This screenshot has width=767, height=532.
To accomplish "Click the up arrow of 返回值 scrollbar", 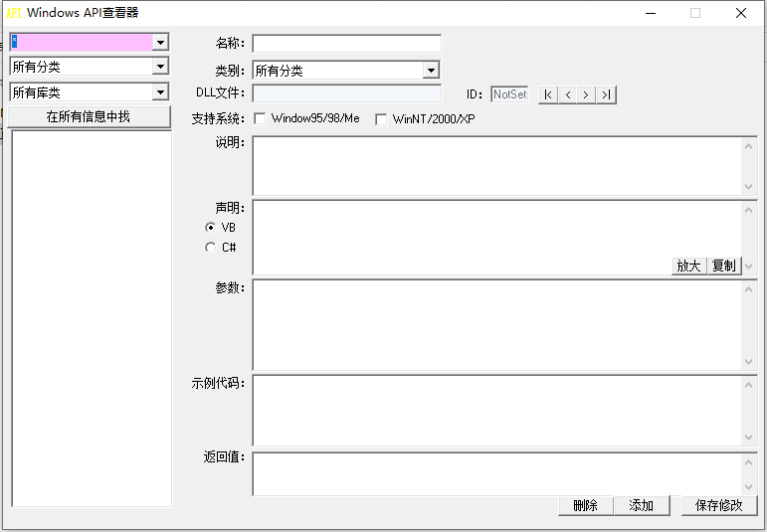I will click(748, 462).
